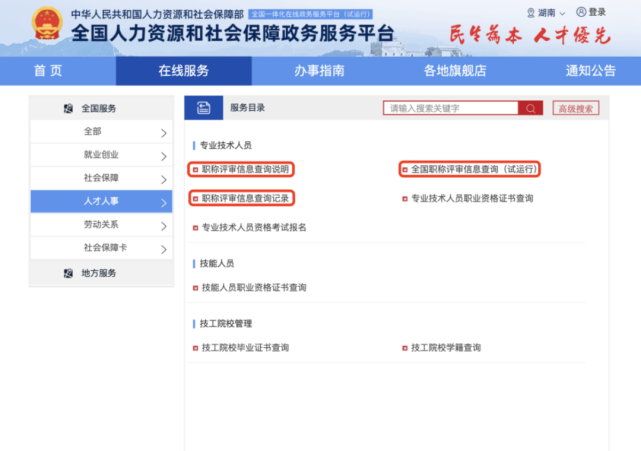
Task: Click the keyword search input field
Action: point(452,108)
